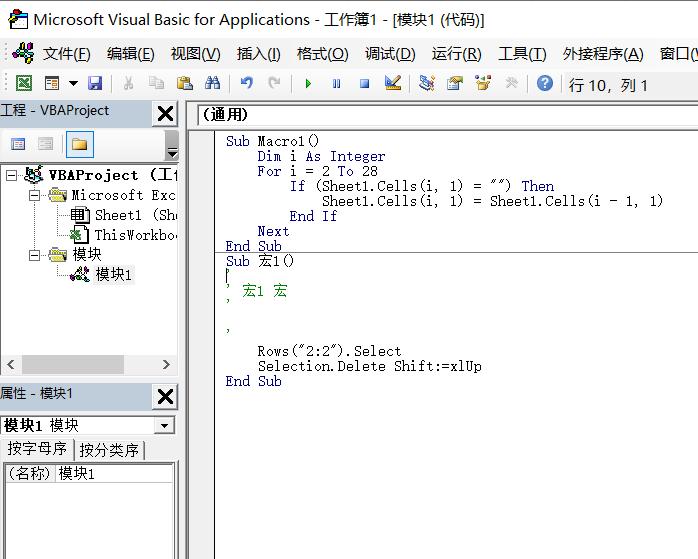Click the 行 10, 列 1 position indicator
This screenshot has width=698, height=559.
608,85
